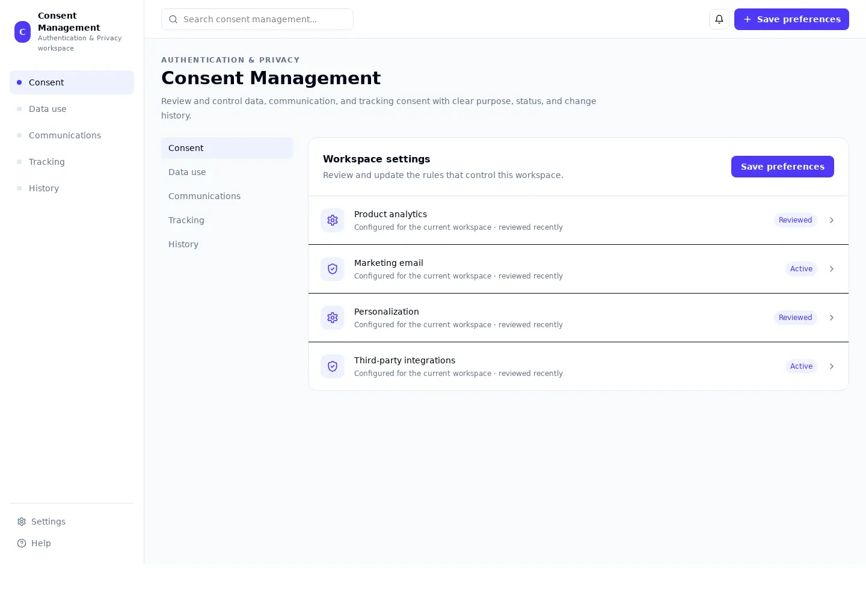
Task: Click the gear icon beside Product analytics
Action: point(333,220)
